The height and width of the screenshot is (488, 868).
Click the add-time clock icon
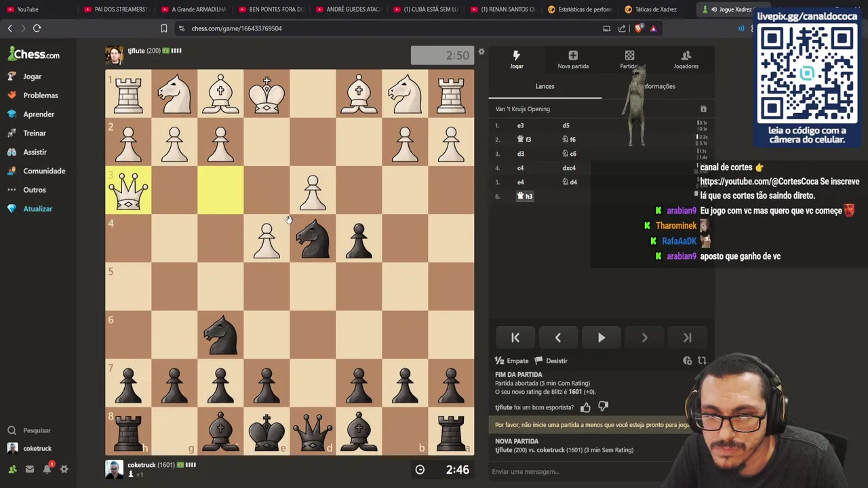pos(687,361)
